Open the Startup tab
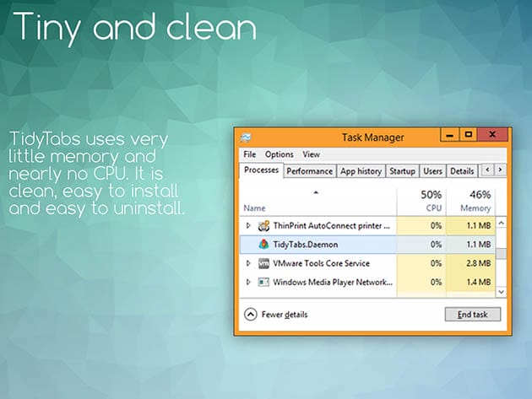This screenshot has width=532, height=399. pos(403,171)
